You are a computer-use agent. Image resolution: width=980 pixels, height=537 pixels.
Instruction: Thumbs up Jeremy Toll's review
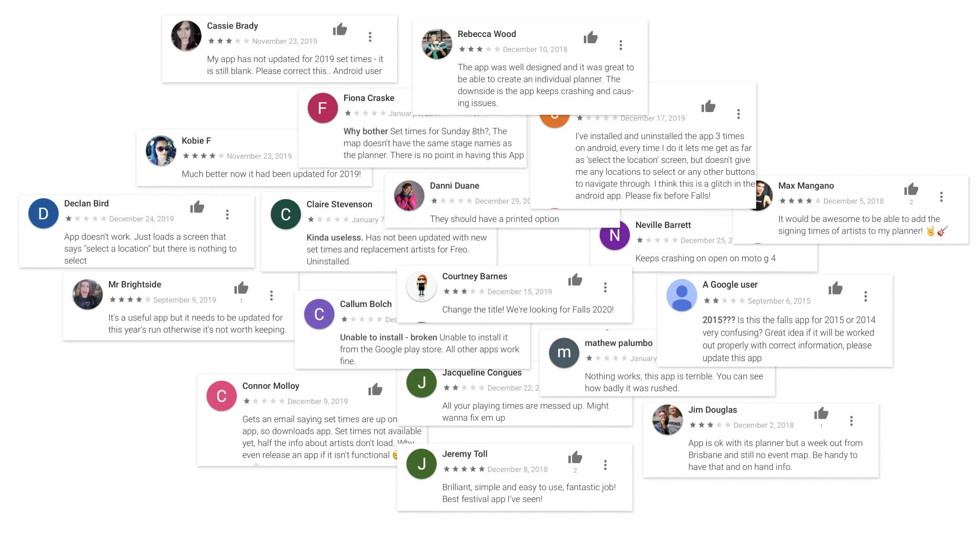(x=575, y=457)
